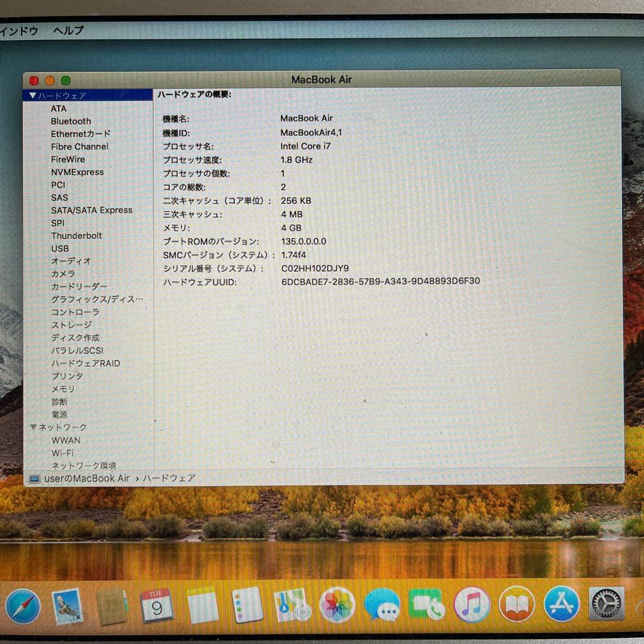Open the Photos app

click(x=337, y=605)
